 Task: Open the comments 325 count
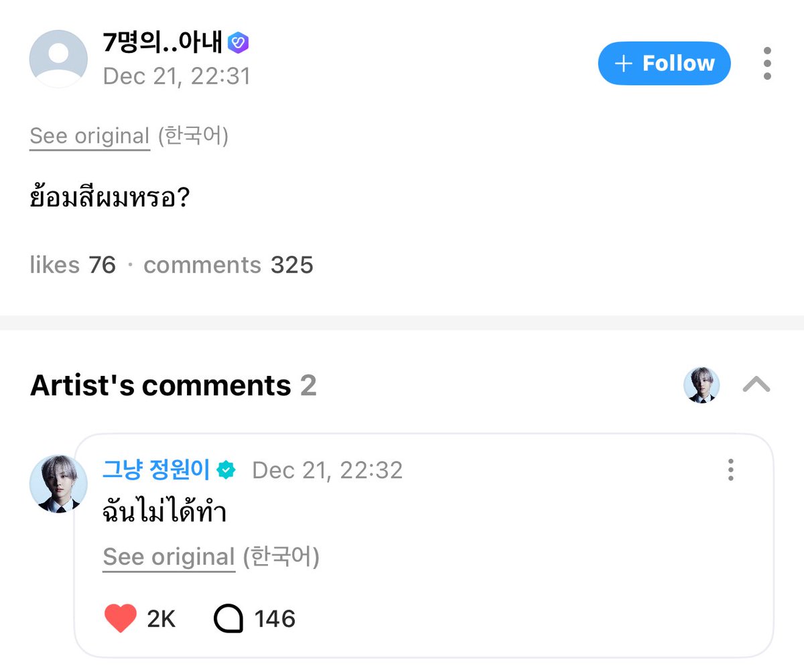(228, 265)
